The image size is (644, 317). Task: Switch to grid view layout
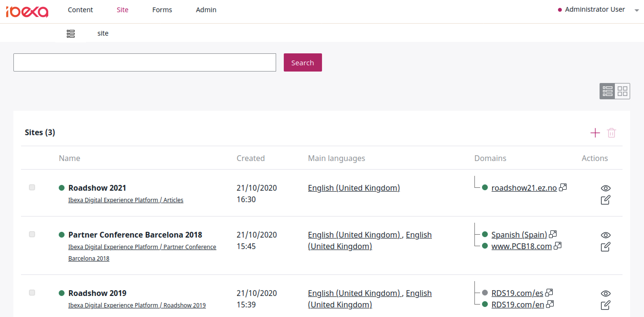[622, 91]
